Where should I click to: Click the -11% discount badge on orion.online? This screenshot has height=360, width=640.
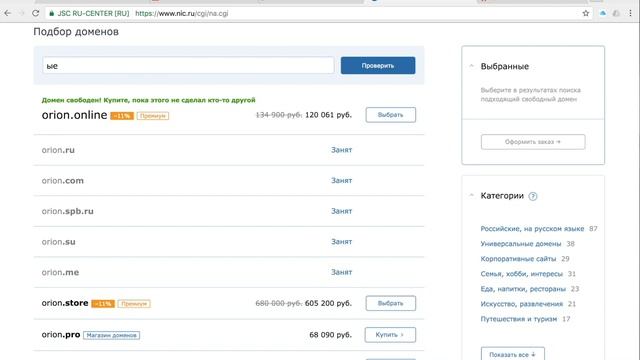tap(122, 116)
